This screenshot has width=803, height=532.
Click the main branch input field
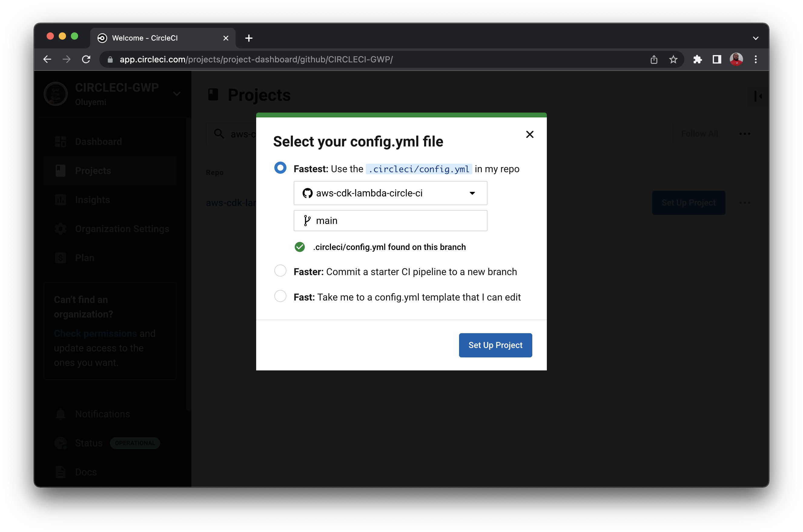390,221
